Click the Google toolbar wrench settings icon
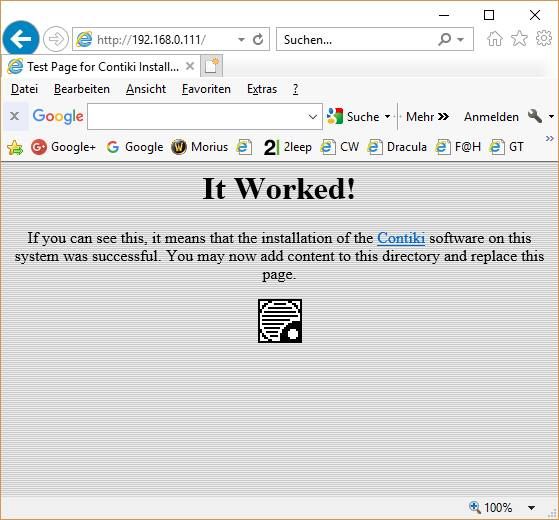Viewport: 559px width, 520px height. [535, 116]
